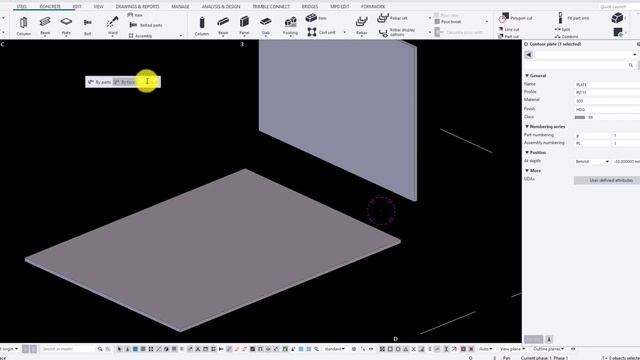Click the concrete Item tool
640x360 pixels.
pyautogui.click(x=316, y=18)
